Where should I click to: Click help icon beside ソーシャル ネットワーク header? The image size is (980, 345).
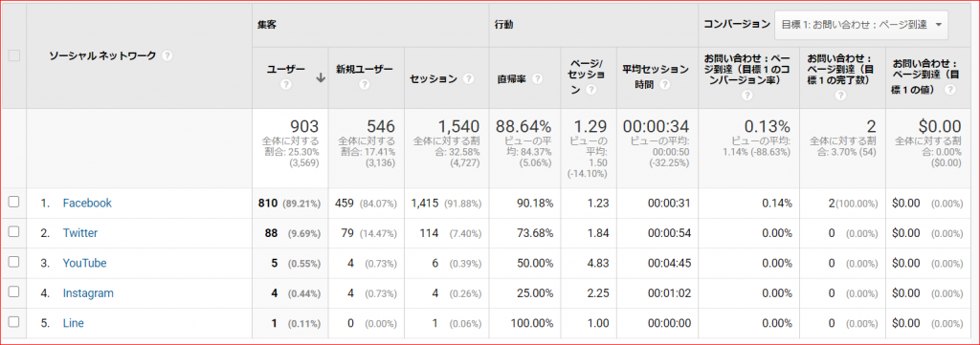pos(167,55)
